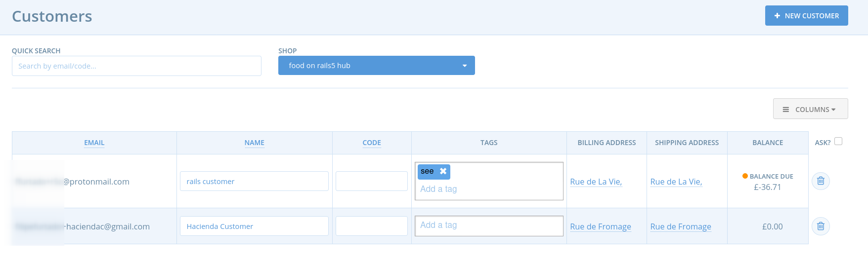
Task: Select the haciendac@gmail.com email cell
Action: point(94,226)
